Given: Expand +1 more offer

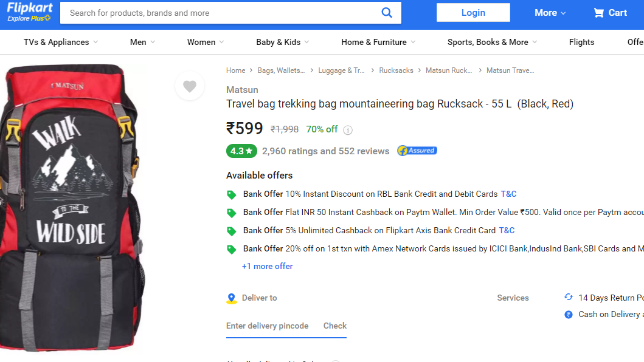Looking at the screenshot, I should pyautogui.click(x=267, y=266).
